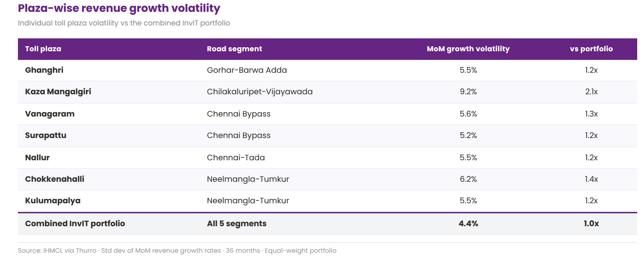
Task: Select the Kaza Mangalgiri plaza name
Action: (x=58, y=92)
